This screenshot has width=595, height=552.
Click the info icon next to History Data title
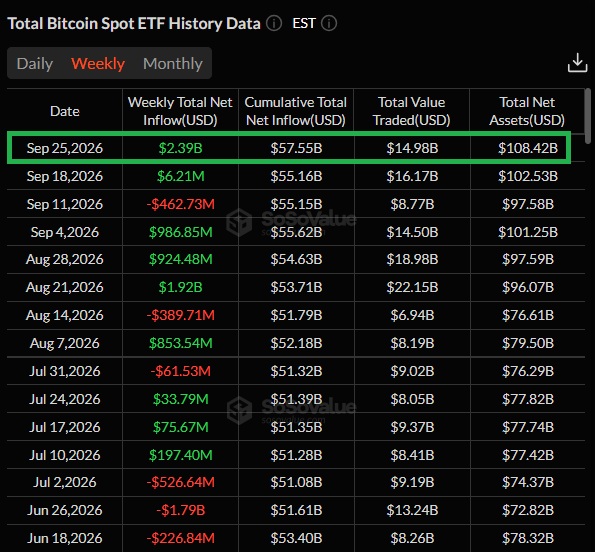click(x=274, y=24)
